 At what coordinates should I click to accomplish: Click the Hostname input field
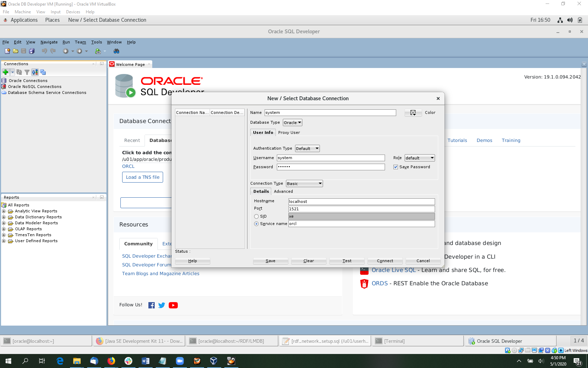[361, 202]
